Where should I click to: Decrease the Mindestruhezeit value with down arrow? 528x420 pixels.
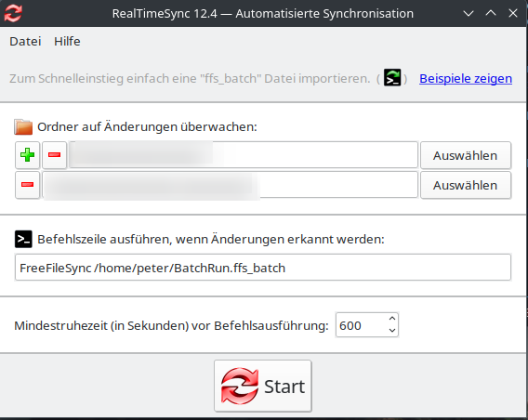[x=392, y=331]
